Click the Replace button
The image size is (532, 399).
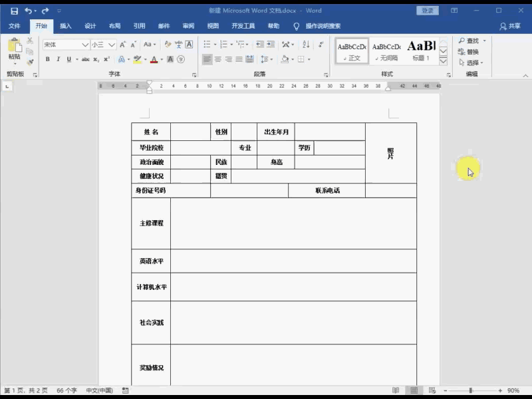[x=468, y=52]
